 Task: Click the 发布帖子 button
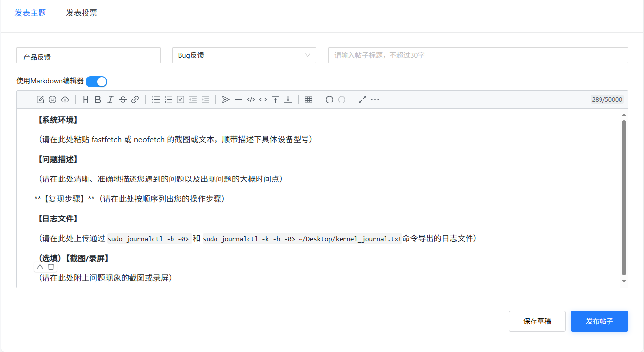pos(600,321)
